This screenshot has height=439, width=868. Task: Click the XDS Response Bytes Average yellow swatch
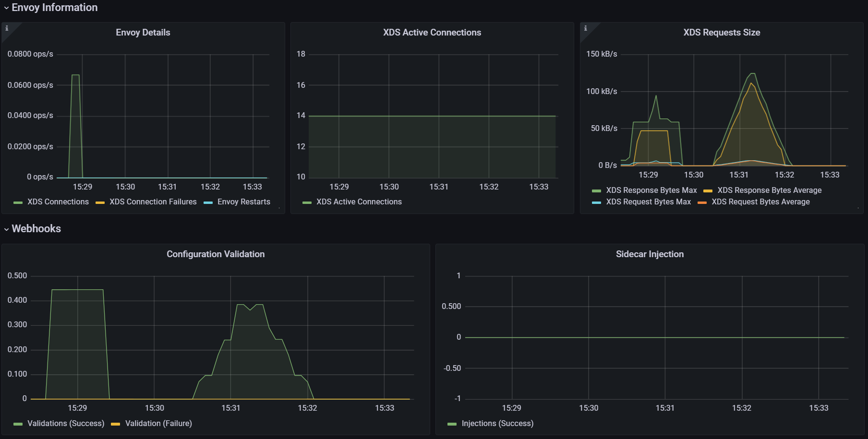(x=708, y=191)
